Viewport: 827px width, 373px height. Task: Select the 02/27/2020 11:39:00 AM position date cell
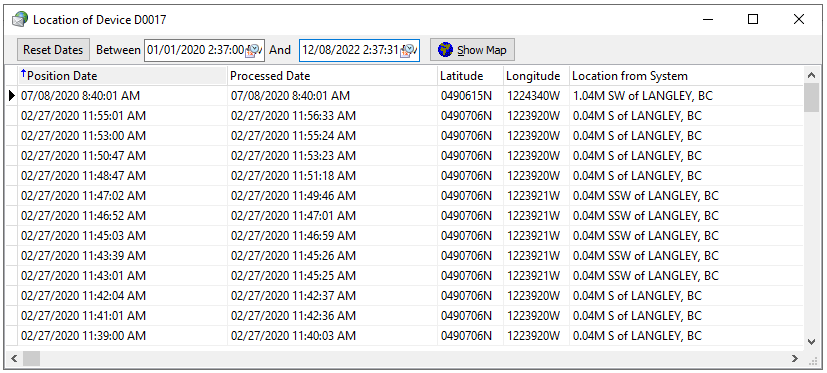(122, 336)
